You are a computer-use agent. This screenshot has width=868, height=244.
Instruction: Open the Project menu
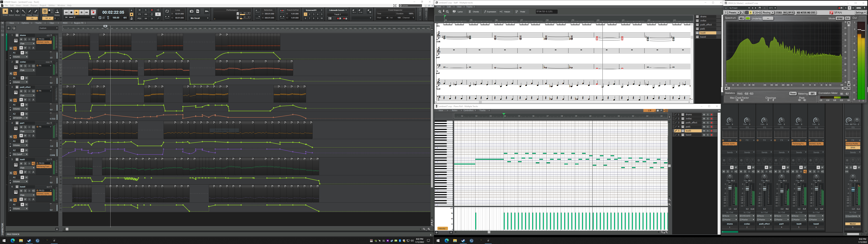coord(43,5)
